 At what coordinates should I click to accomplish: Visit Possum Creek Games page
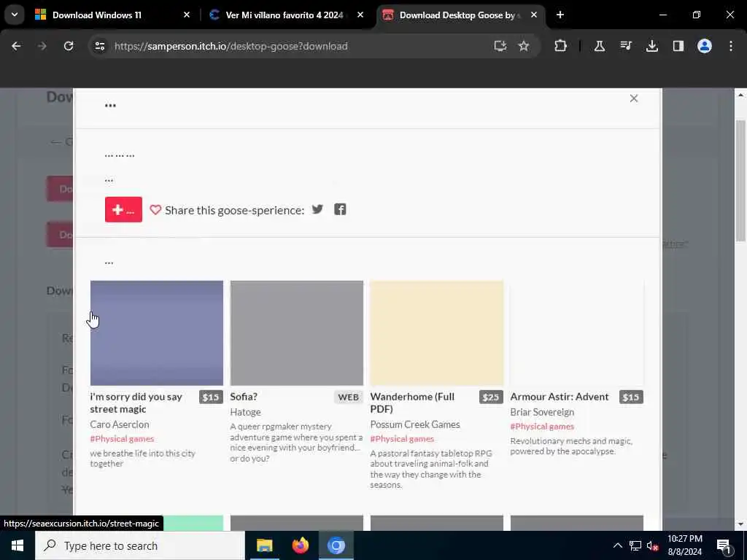(415, 424)
